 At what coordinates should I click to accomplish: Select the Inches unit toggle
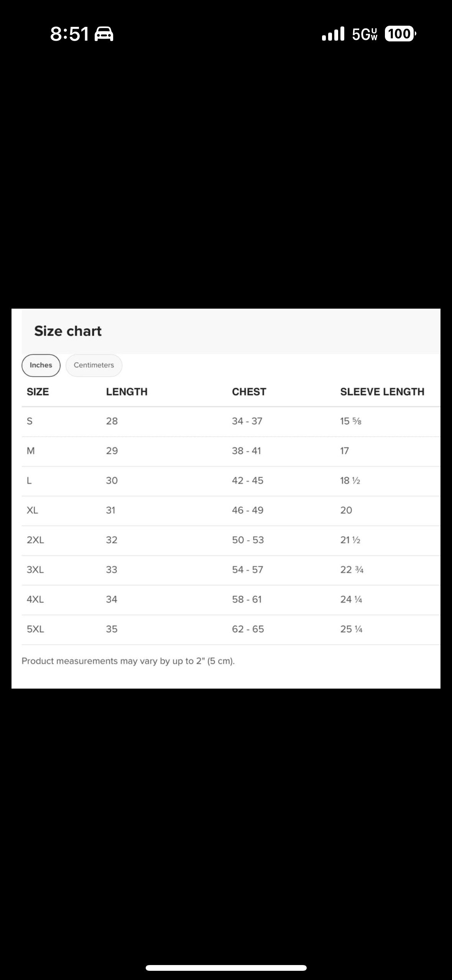tap(41, 365)
